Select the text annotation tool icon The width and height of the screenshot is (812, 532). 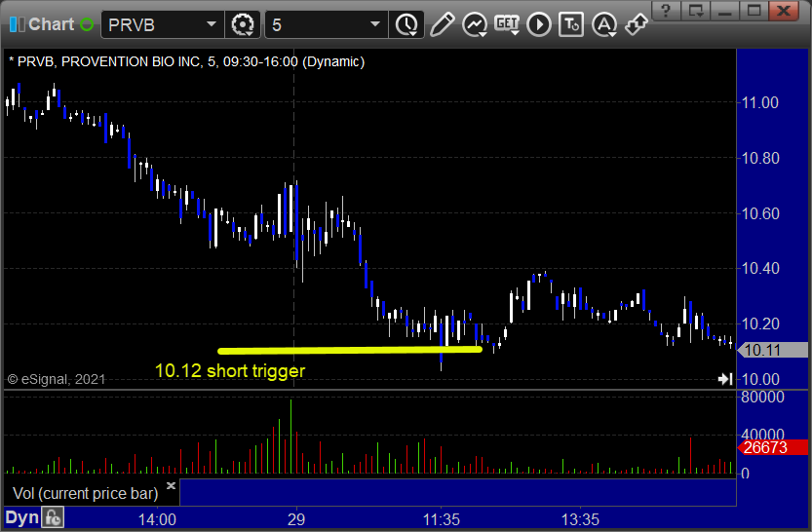tap(571, 24)
